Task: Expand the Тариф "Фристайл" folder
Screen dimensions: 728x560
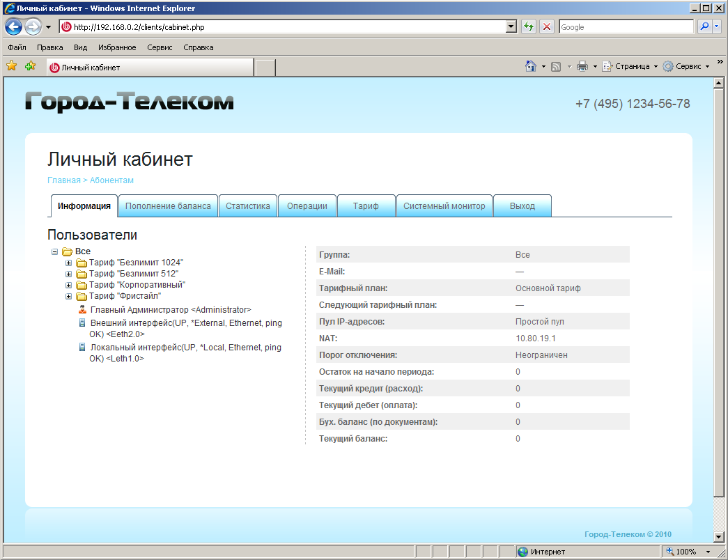Action: click(x=68, y=296)
